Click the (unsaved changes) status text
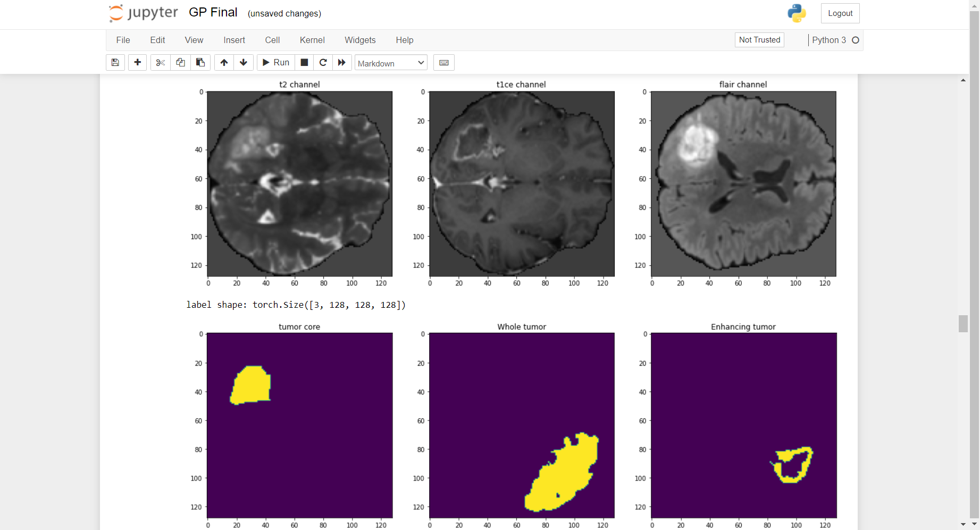This screenshot has height=530, width=980. [x=284, y=14]
